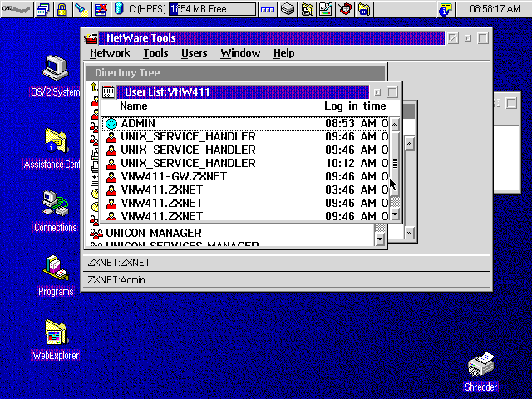This screenshot has width=532, height=399.
Task: Click the shutdown computer icon with red X
Action: pos(101,9)
